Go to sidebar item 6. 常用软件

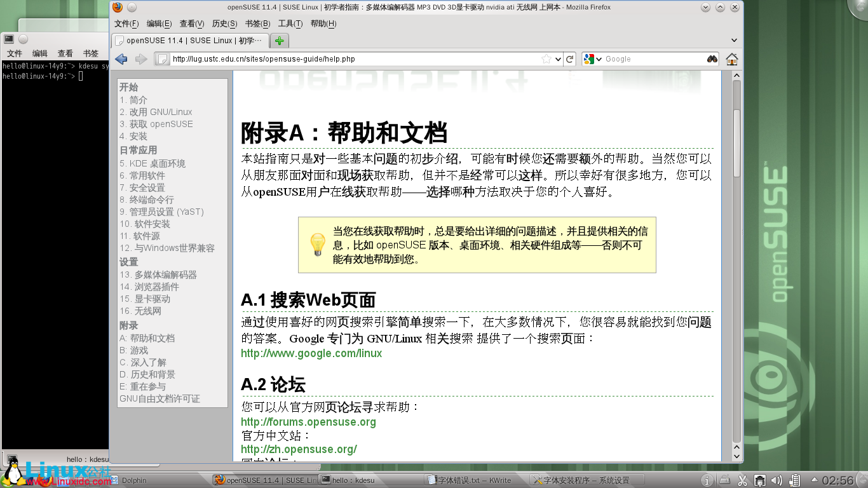pos(142,175)
